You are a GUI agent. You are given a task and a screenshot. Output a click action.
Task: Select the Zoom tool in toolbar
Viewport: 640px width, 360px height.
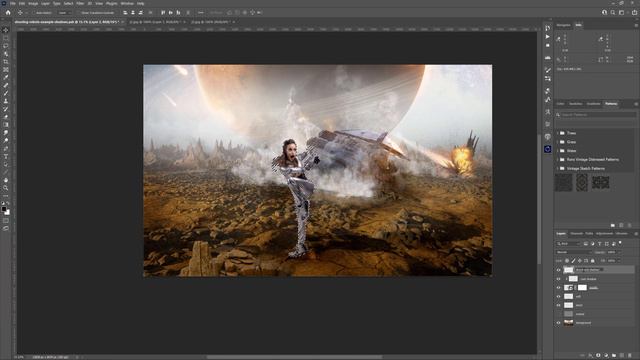pos(5,188)
